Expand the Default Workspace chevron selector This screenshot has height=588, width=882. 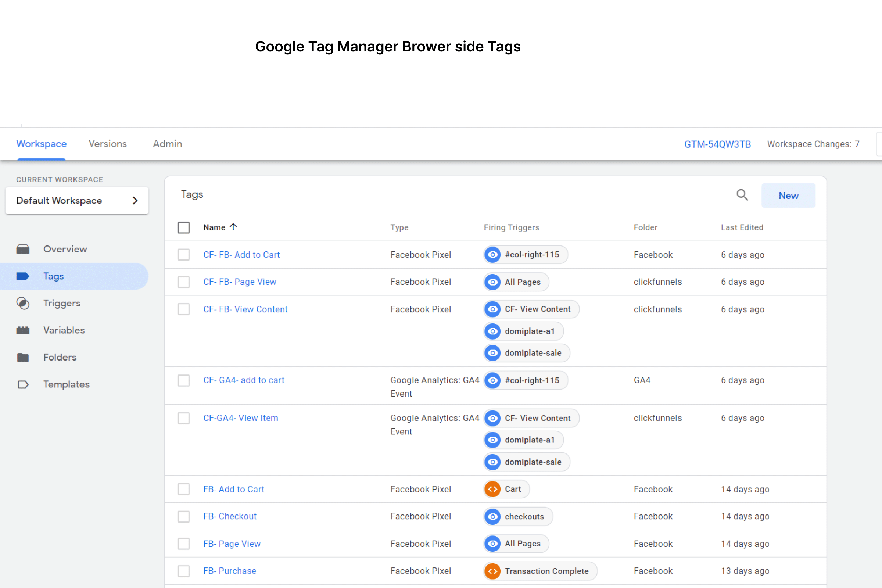[135, 201]
